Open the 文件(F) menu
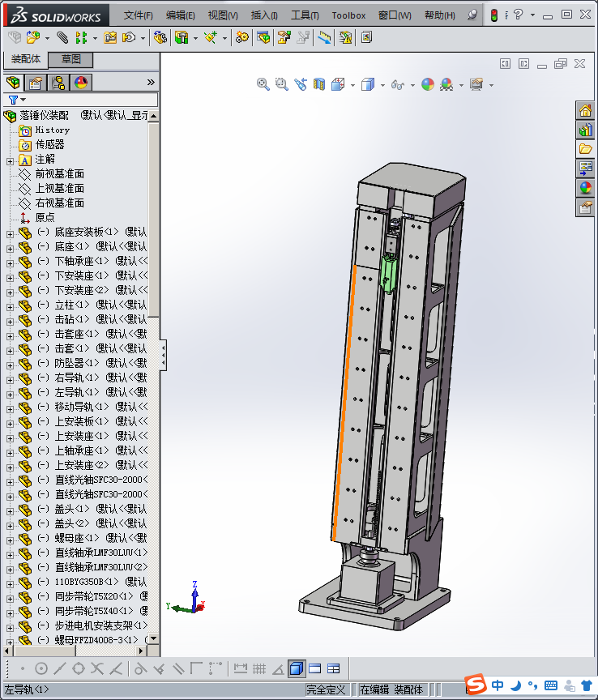The height and width of the screenshot is (700, 598). 138,15
